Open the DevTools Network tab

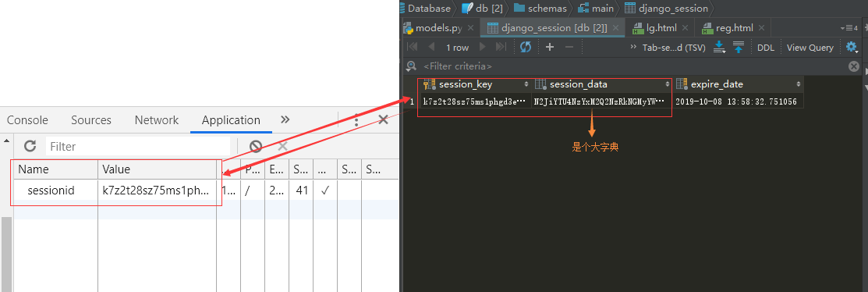click(x=157, y=119)
